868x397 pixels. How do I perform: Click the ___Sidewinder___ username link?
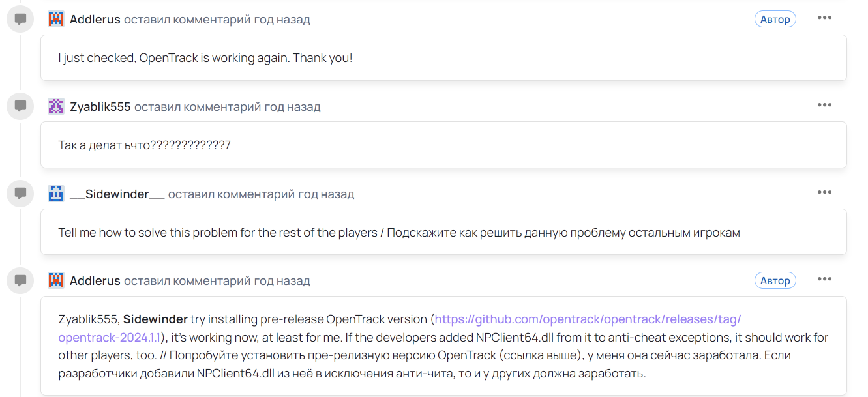point(117,194)
